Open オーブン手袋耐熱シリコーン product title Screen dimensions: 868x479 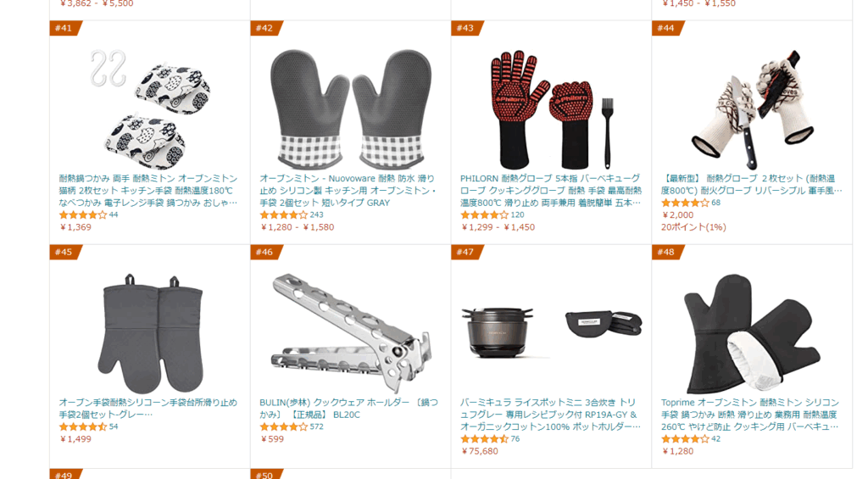pos(147,408)
